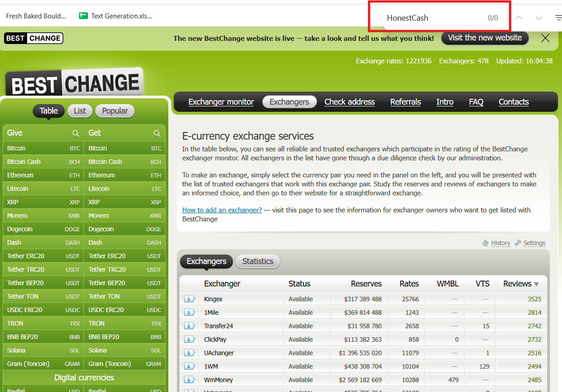562x392 pixels.
Task: Select Solana in the Give column
Action: pos(43,350)
